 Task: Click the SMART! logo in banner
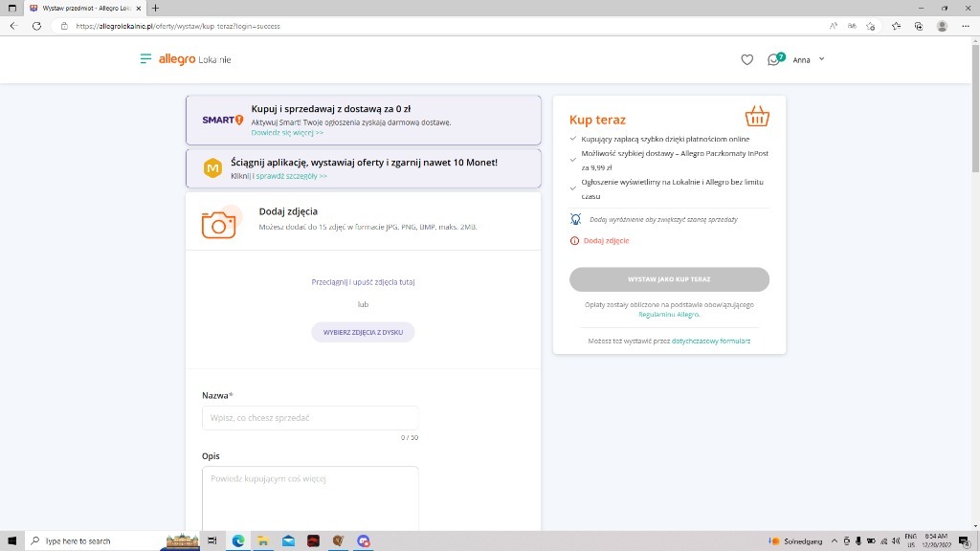pyautogui.click(x=222, y=120)
